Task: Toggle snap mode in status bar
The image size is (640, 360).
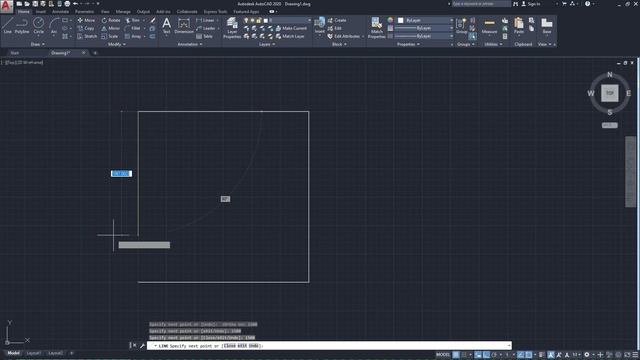Action: (x=464, y=355)
